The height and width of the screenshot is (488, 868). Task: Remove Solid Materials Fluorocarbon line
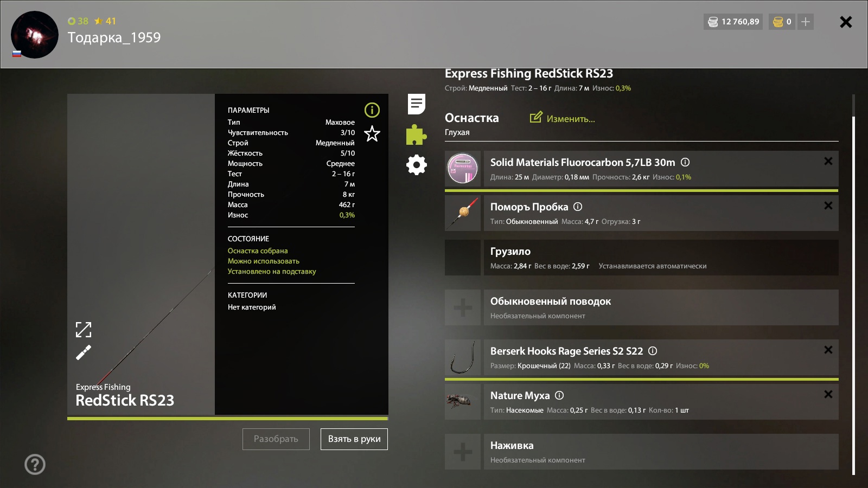(828, 161)
